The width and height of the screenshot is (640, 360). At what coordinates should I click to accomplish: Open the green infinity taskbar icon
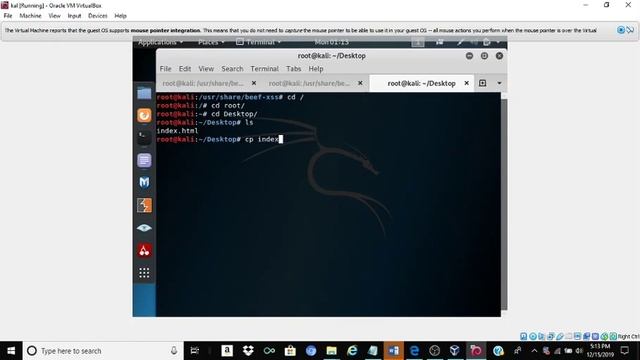pos(269,351)
